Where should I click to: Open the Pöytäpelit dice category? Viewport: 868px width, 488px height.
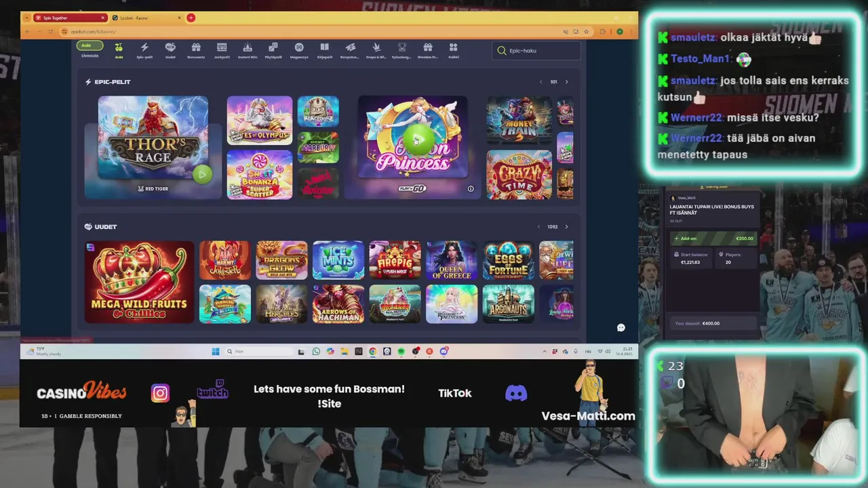tap(273, 50)
